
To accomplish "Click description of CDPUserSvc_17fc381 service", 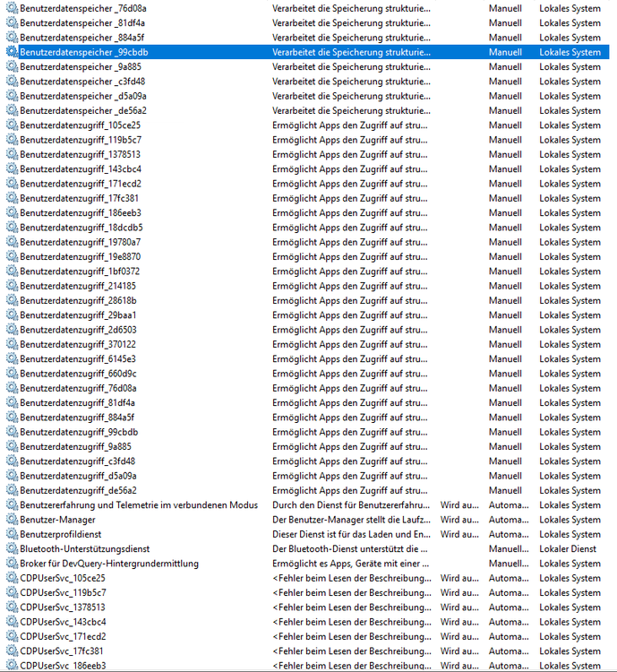I will coord(351,651).
